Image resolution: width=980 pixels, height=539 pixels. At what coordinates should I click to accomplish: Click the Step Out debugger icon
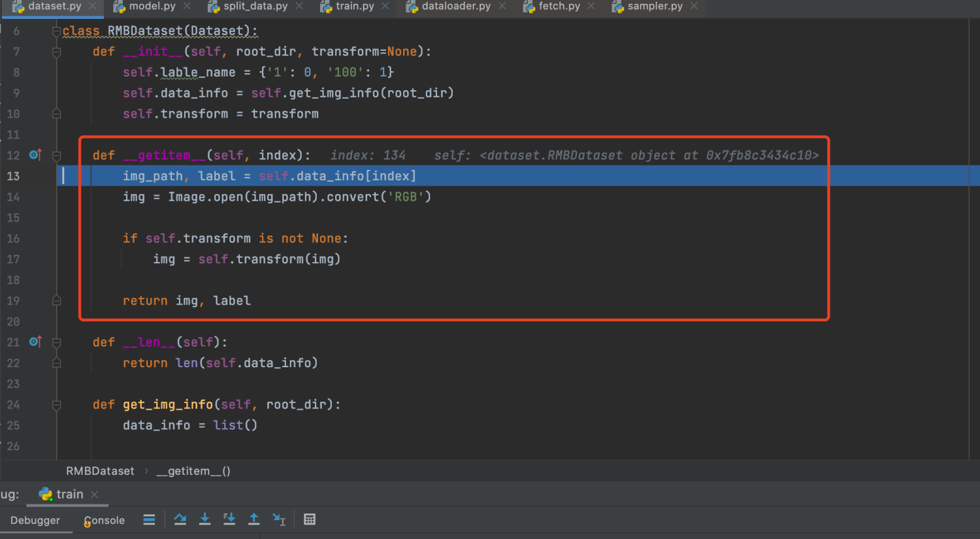pyautogui.click(x=253, y=519)
